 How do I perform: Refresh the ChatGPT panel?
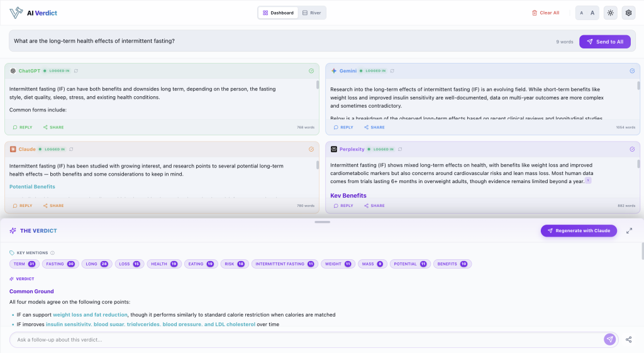(x=76, y=70)
